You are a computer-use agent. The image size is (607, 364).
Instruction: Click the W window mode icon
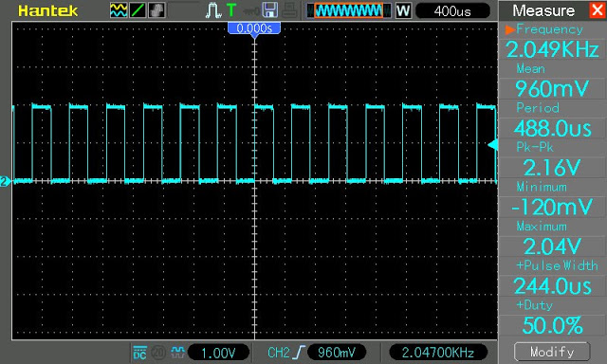pos(403,10)
